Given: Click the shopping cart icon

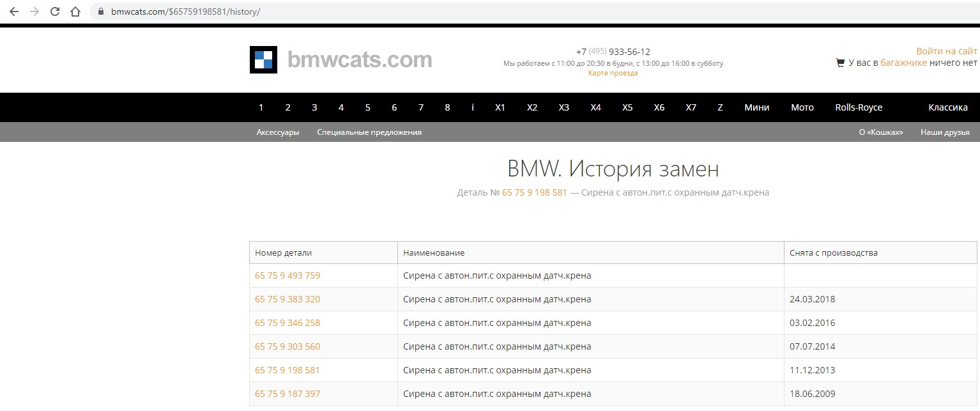Looking at the screenshot, I should click(840, 63).
